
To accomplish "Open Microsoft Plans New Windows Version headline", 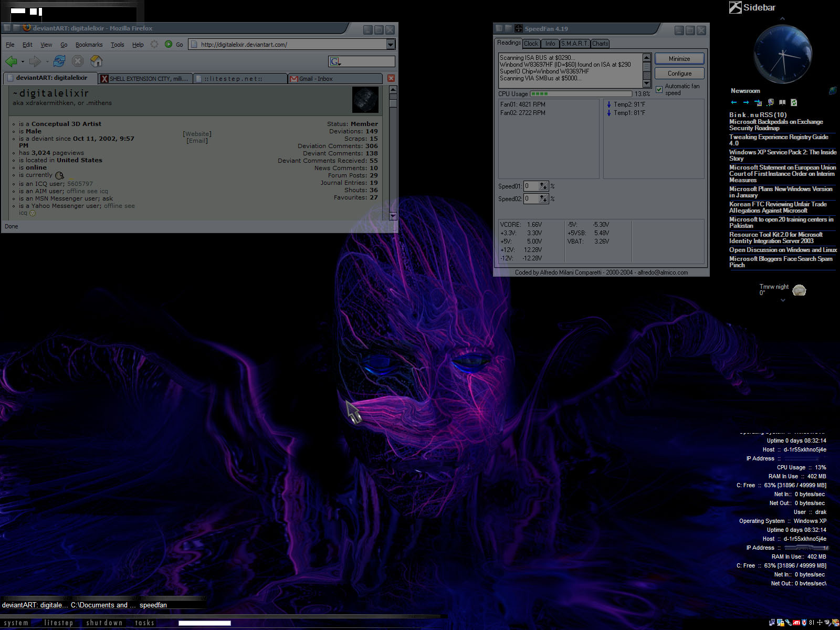I will (x=781, y=192).
